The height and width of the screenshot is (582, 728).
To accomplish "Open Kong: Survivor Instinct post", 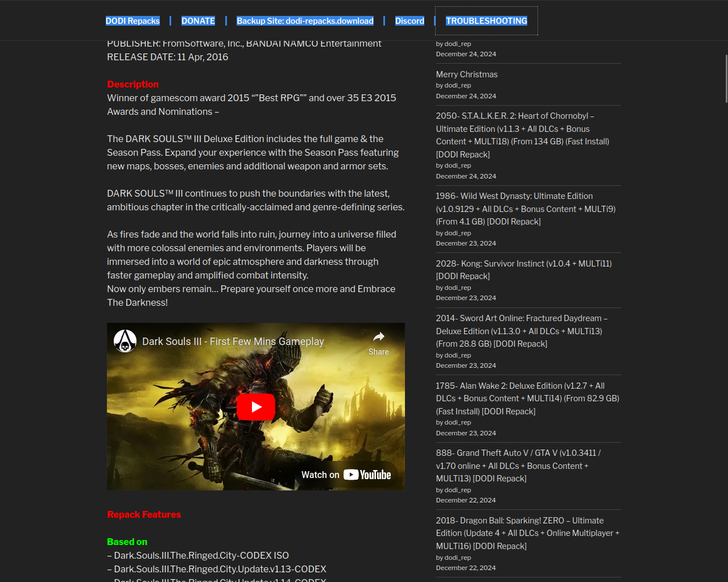I will (x=524, y=270).
